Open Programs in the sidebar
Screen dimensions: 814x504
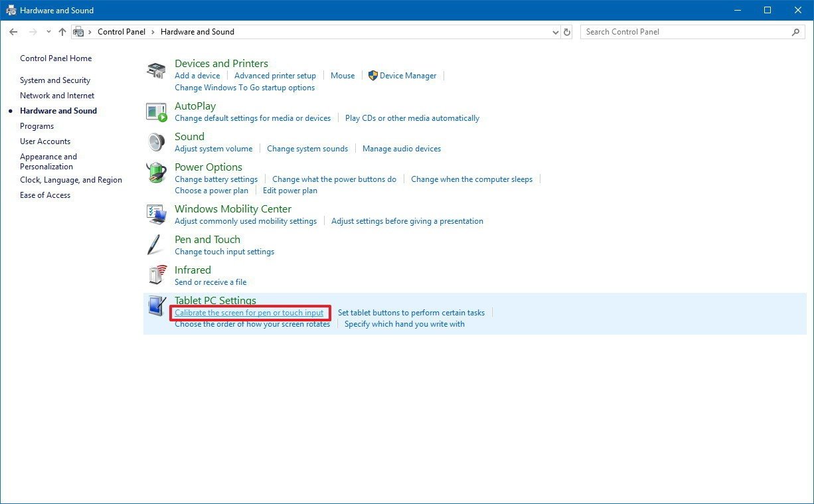(x=37, y=126)
